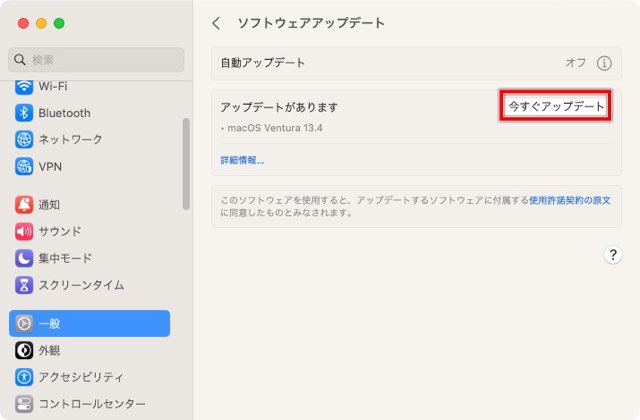
Task: Click the macOS Ventura 13.4 entry
Action: point(274,128)
